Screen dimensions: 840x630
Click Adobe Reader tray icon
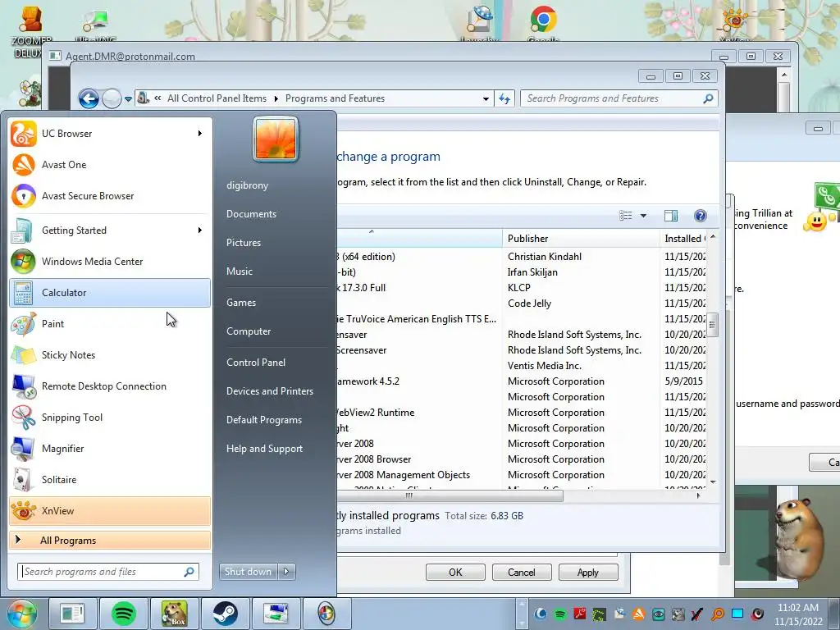point(580,614)
